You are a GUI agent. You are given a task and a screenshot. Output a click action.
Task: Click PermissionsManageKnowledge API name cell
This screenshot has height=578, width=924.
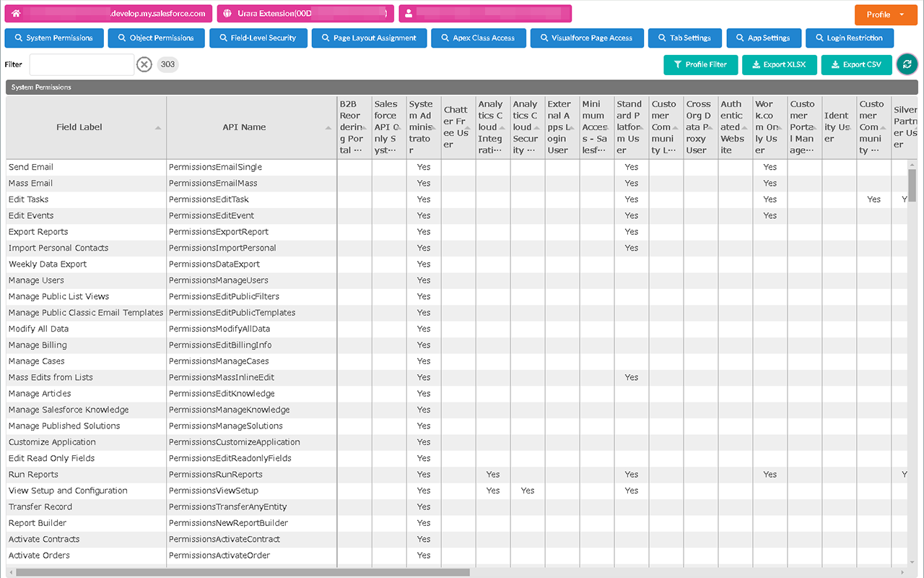point(251,410)
